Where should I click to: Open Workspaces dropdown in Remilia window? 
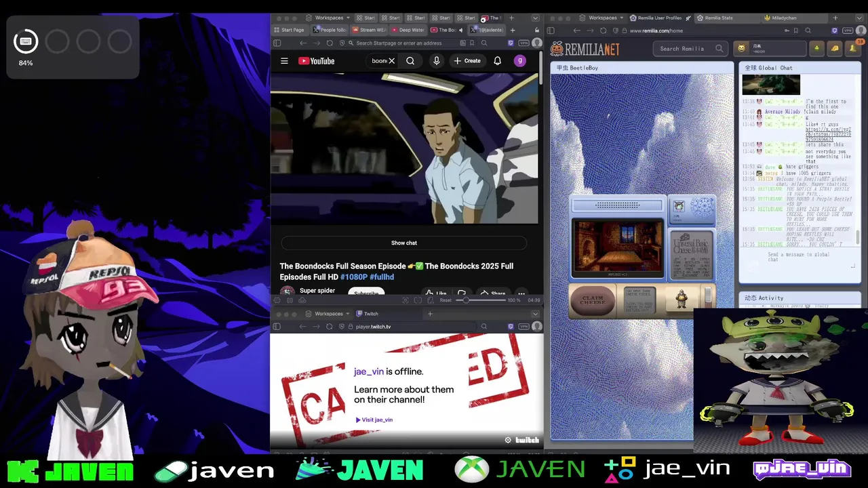(602, 18)
